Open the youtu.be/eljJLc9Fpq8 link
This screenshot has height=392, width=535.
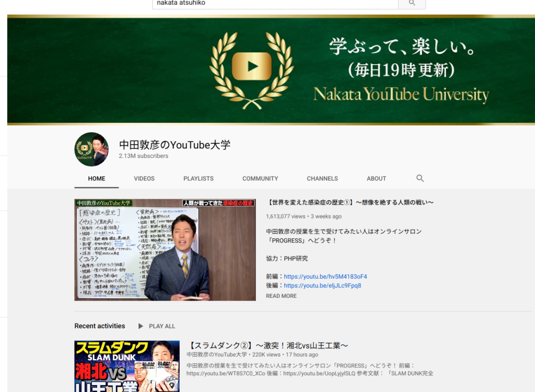322,285
